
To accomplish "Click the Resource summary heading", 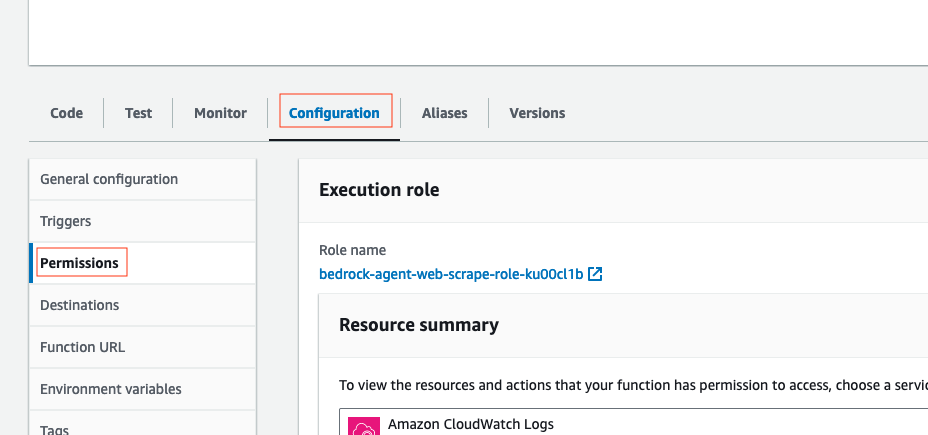I will tap(418, 324).
